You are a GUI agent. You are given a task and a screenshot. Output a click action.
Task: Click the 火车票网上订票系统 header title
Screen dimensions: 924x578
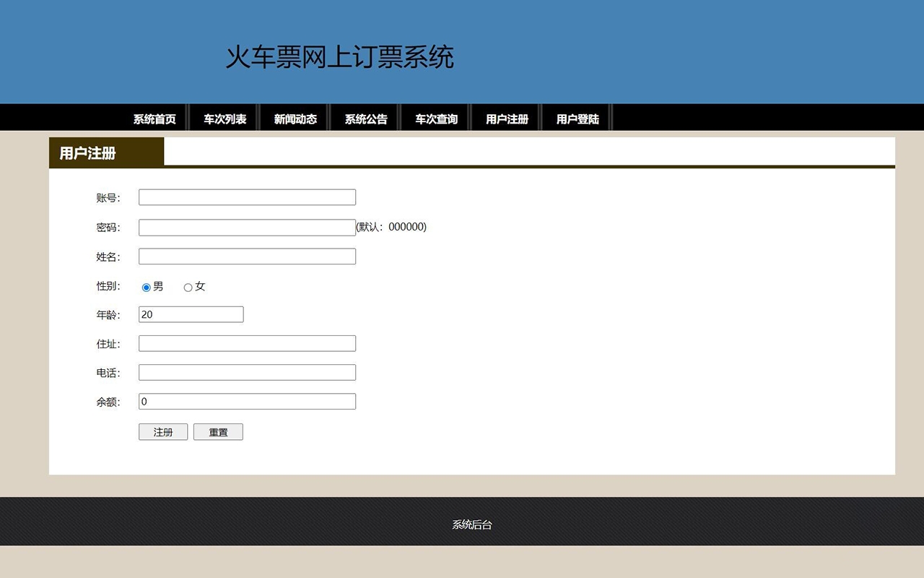click(339, 57)
